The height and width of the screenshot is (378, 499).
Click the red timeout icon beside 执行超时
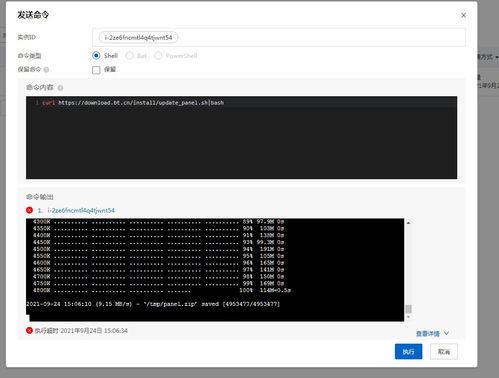[x=29, y=330]
